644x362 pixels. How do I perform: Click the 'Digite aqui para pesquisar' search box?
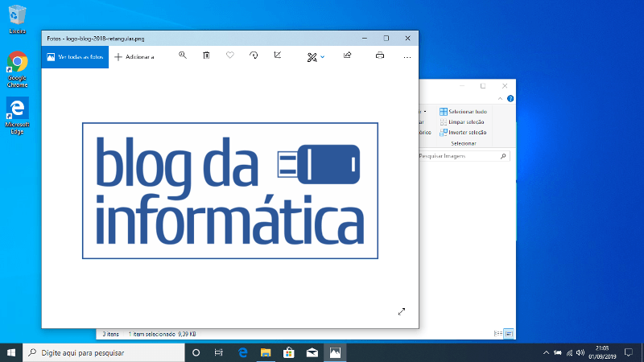(104, 352)
